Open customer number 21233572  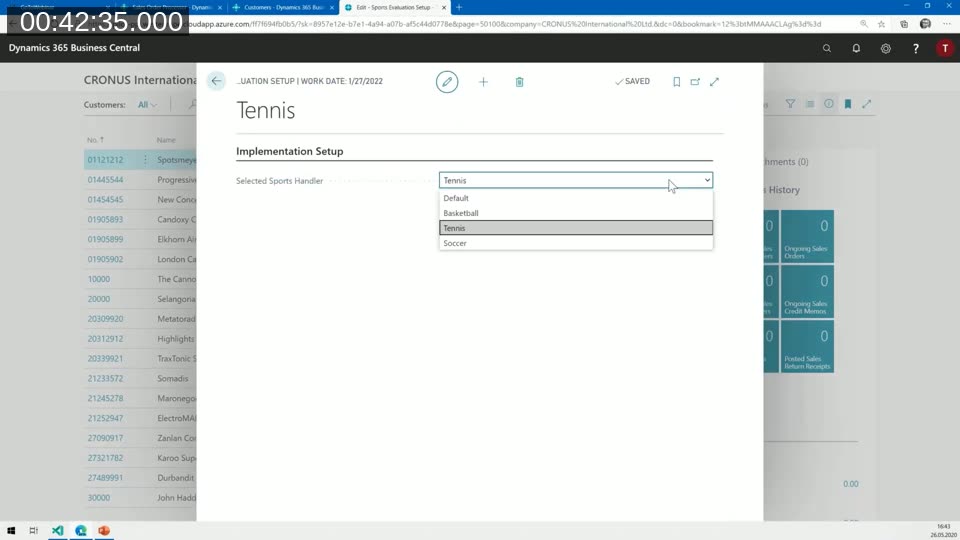105,378
